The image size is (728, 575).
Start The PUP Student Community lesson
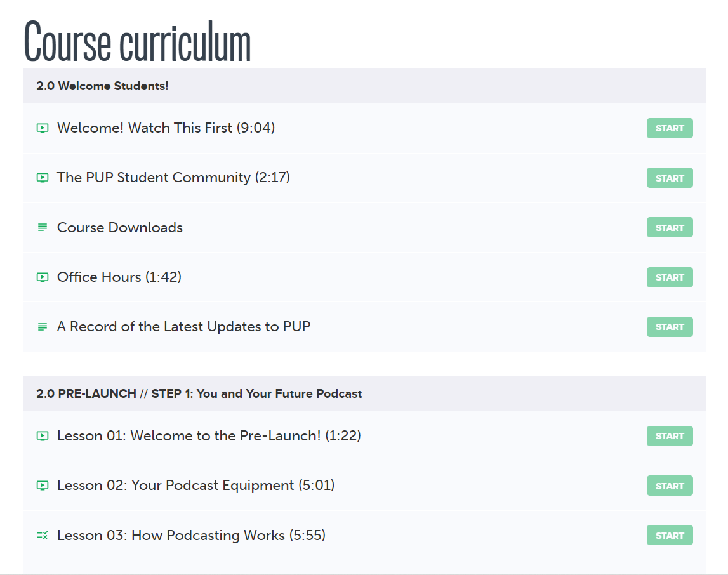tap(670, 178)
